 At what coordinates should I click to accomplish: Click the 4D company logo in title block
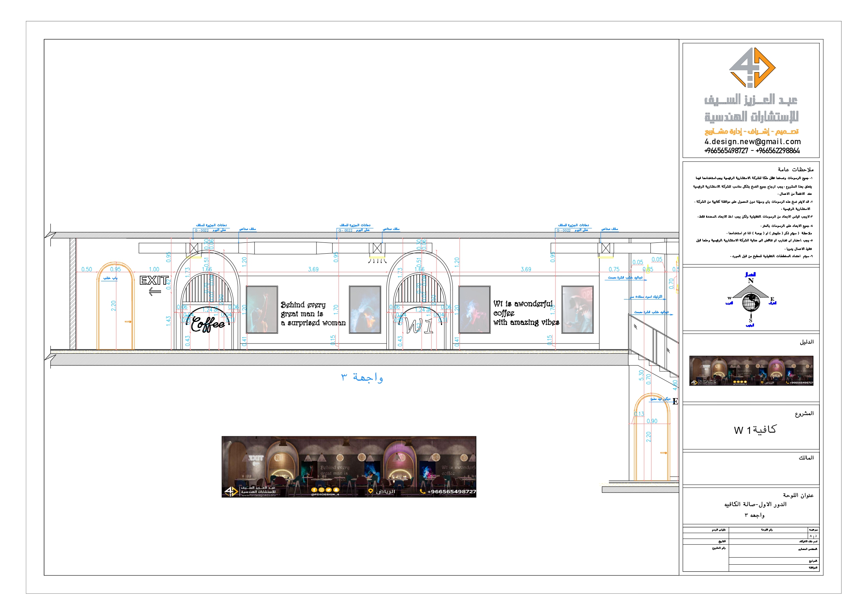coord(752,68)
